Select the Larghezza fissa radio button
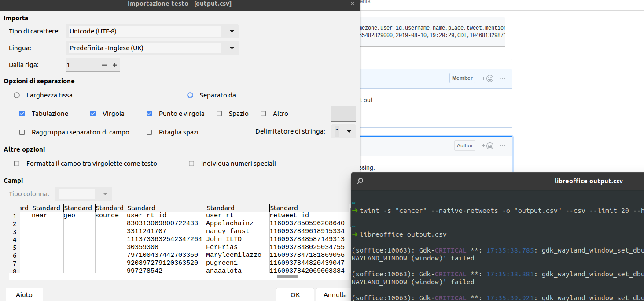The image size is (644, 301). pyautogui.click(x=16, y=95)
